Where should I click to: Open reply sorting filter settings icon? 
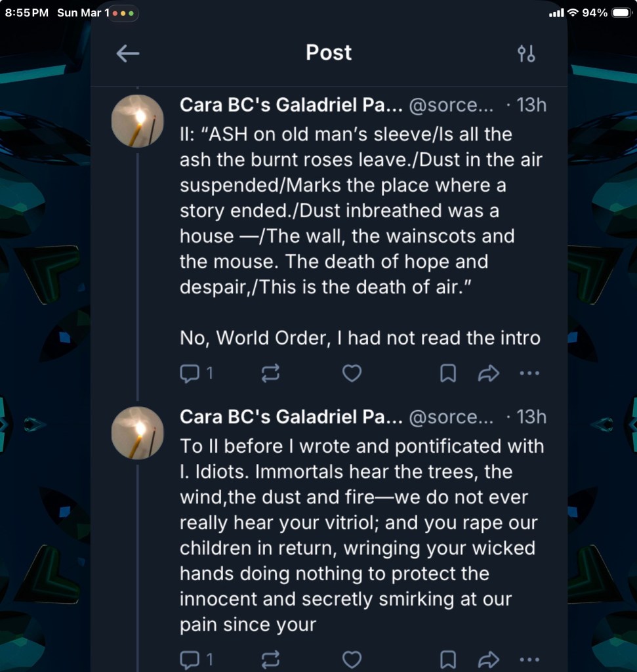(526, 53)
